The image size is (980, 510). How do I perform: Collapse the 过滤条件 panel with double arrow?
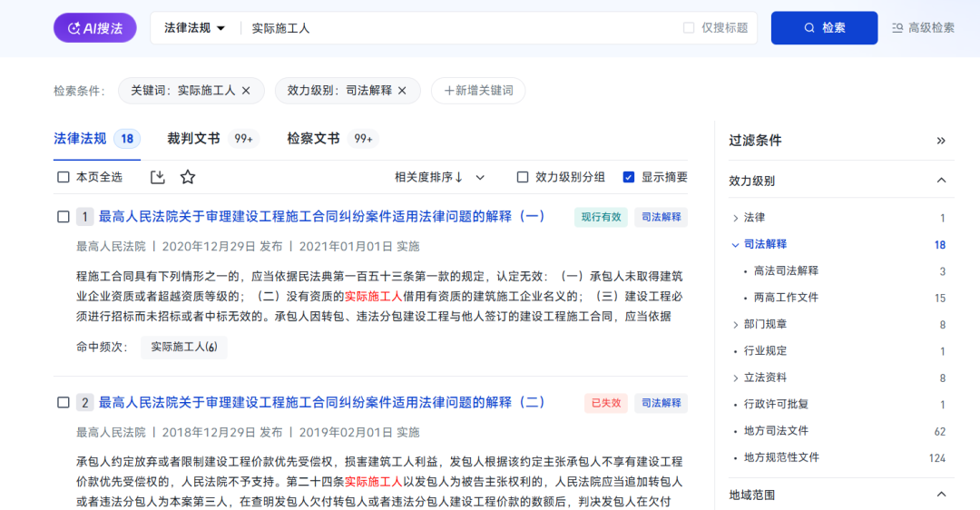pos(941,141)
